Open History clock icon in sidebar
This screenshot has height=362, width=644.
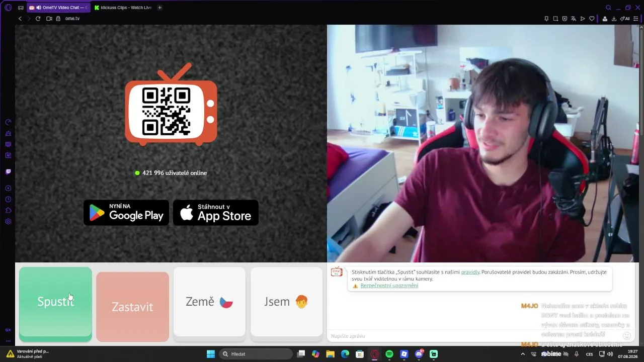8,199
